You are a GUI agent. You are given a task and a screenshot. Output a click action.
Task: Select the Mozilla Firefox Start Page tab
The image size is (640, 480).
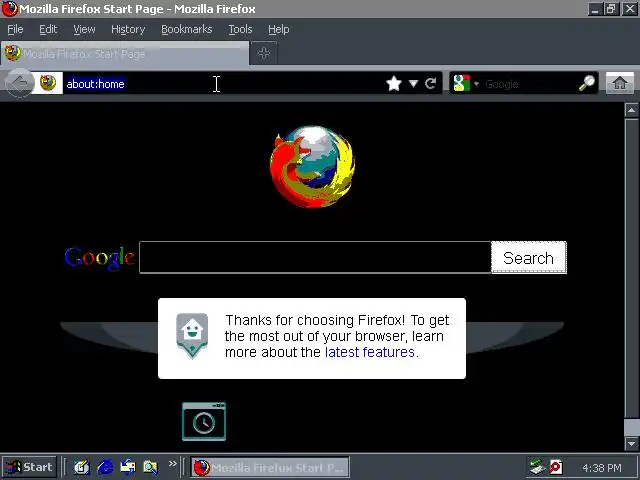(x=124, y=53)
